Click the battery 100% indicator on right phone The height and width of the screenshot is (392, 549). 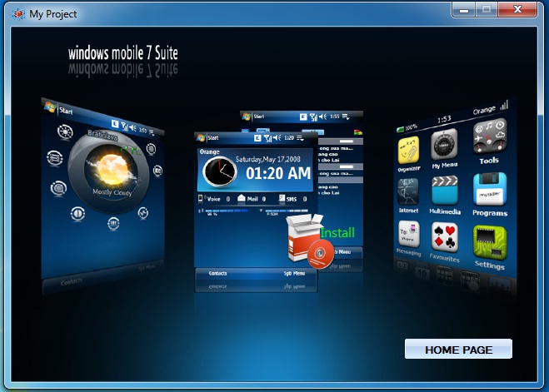coord(407,127)
